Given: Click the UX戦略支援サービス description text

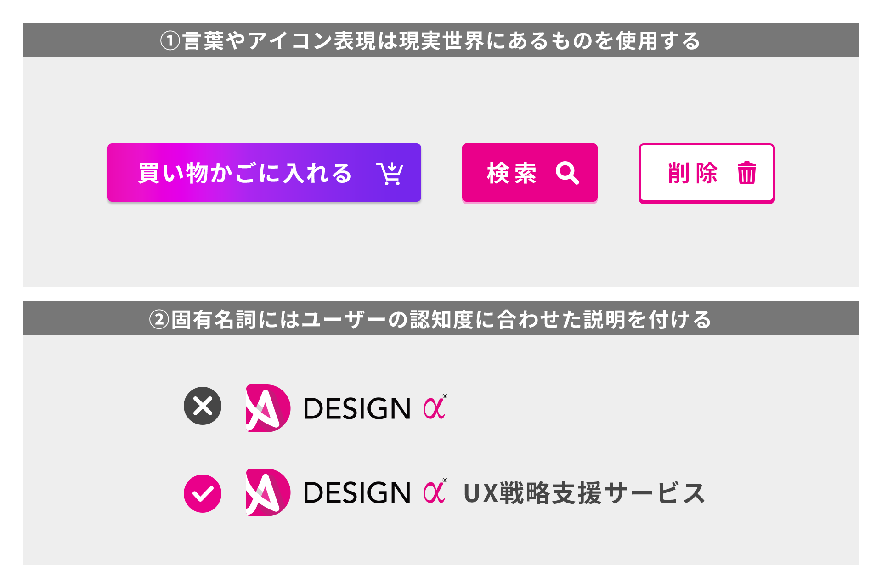Looking at the screenshot, I should coord(584,493).
